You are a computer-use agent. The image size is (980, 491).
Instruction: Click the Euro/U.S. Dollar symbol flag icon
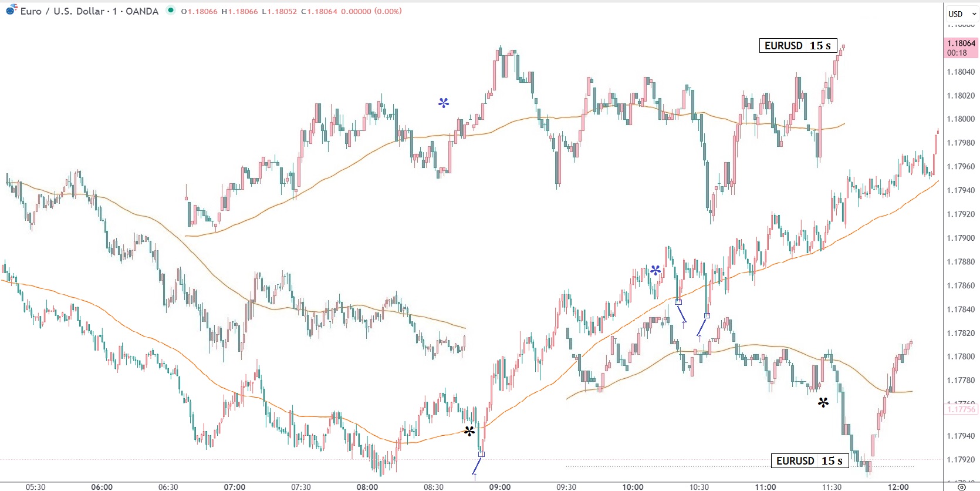point(11,10)
